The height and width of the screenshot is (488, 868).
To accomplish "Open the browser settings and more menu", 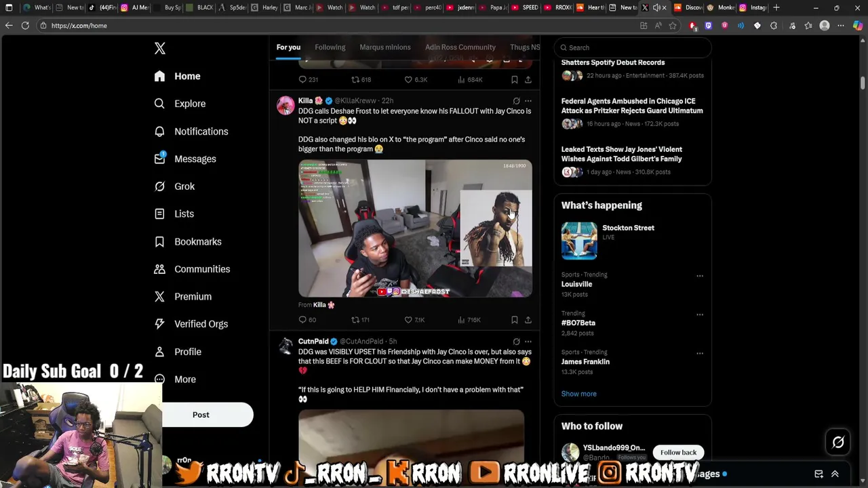I will (841, 26).
